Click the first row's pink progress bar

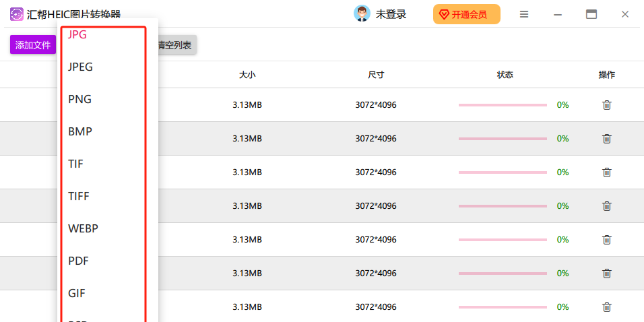click(503, 105)
